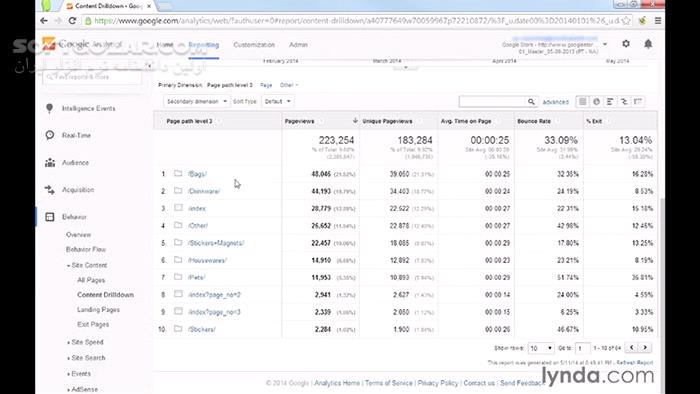This screenshot has width=700, height=394.
Task: Open /index?page_no=2 path link
Action: pos(214,294)
